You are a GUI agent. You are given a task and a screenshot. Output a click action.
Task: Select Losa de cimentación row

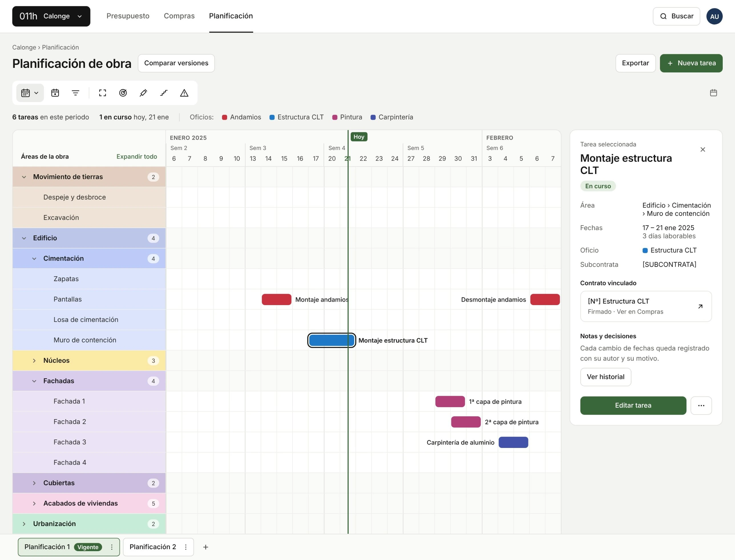pos(89,320)
